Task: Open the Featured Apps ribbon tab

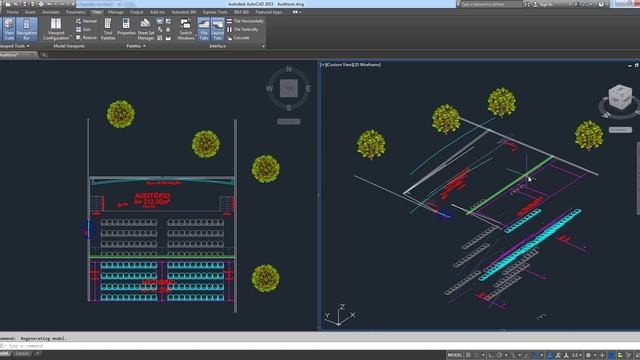Action: coord(269,12)
